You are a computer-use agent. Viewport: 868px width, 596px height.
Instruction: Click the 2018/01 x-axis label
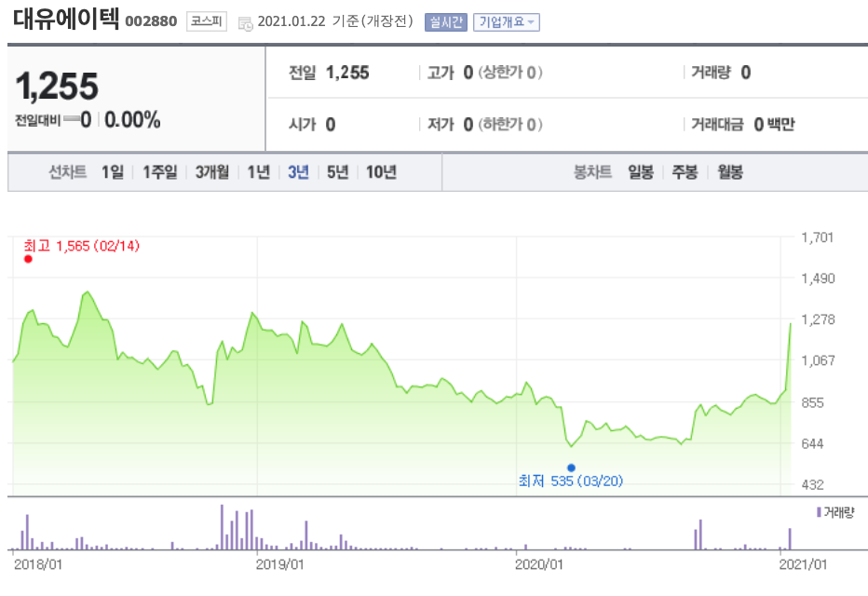point(38,564)
